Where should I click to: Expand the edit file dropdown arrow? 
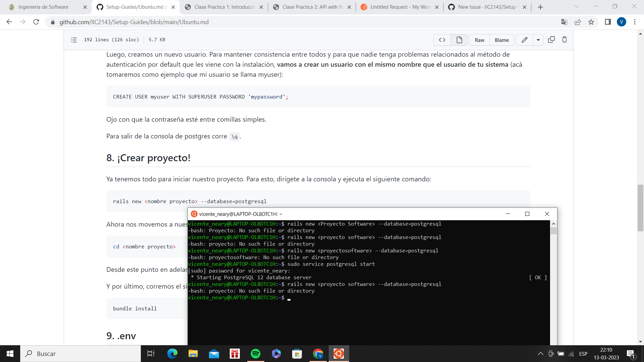pyautogui.click(x=538, y=40)
